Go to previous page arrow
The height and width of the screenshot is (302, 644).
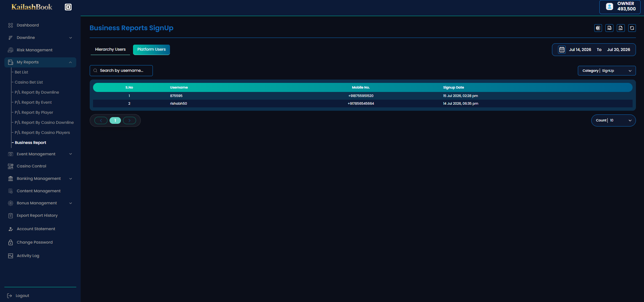pos(101,120)
